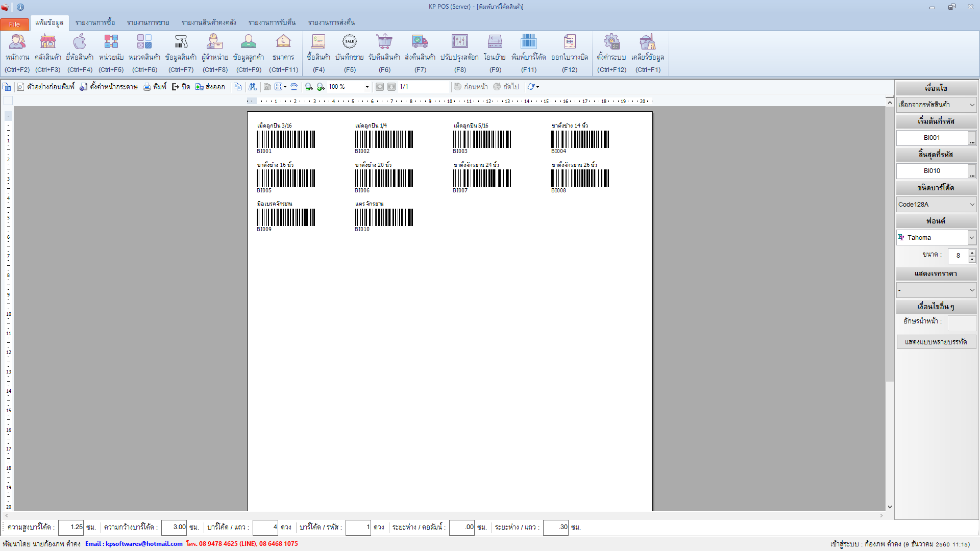Screen dimensions: 980x551
Task: Open บันทึกขาย sale record icon (F5)
Action: pyautogui.click(x=350, y=54)
